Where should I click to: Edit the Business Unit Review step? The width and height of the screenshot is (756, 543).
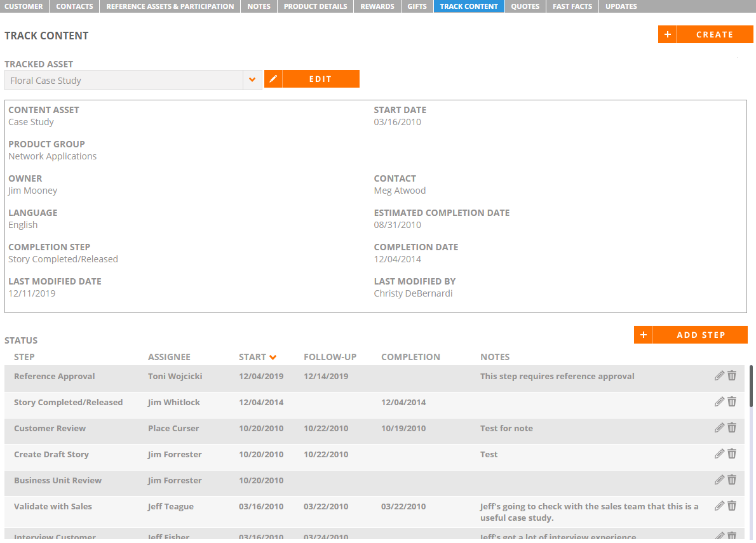[719, 480]
